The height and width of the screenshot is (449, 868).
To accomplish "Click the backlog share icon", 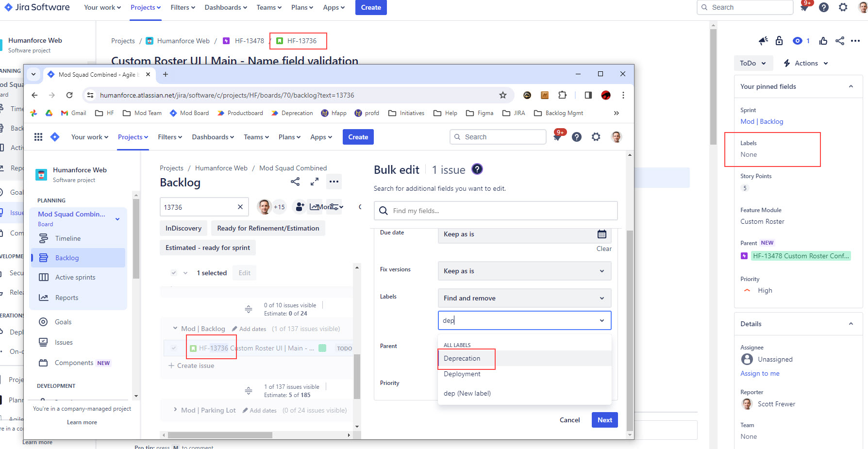I will 295,182.
